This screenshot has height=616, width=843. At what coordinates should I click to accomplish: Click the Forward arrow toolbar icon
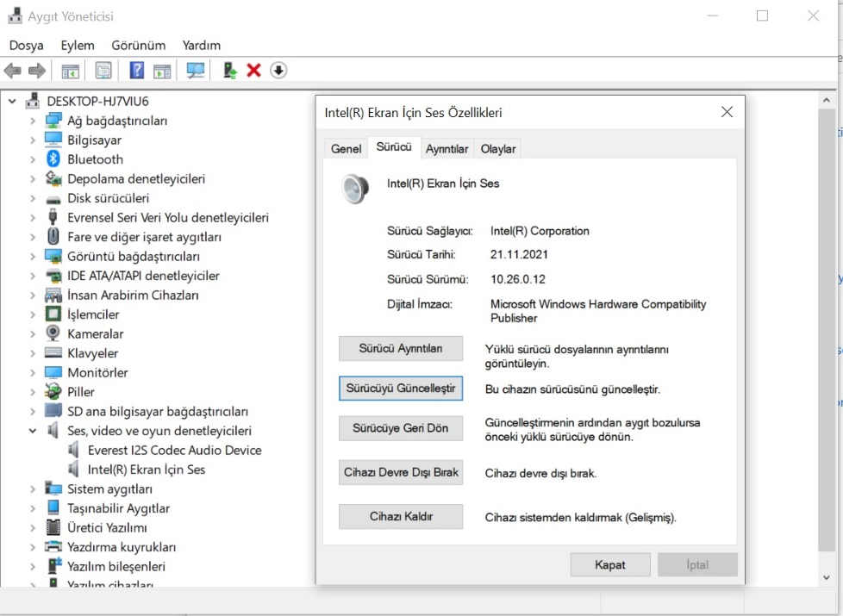36,71
